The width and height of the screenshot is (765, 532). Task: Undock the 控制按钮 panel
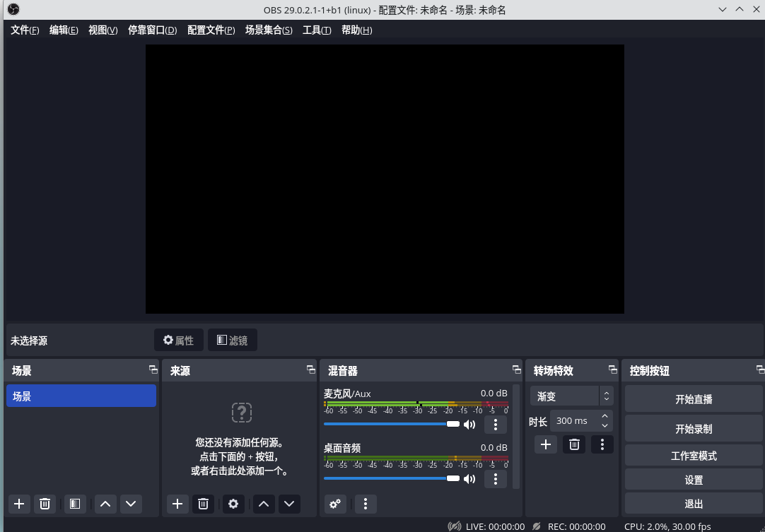click(x=760, y=370)
